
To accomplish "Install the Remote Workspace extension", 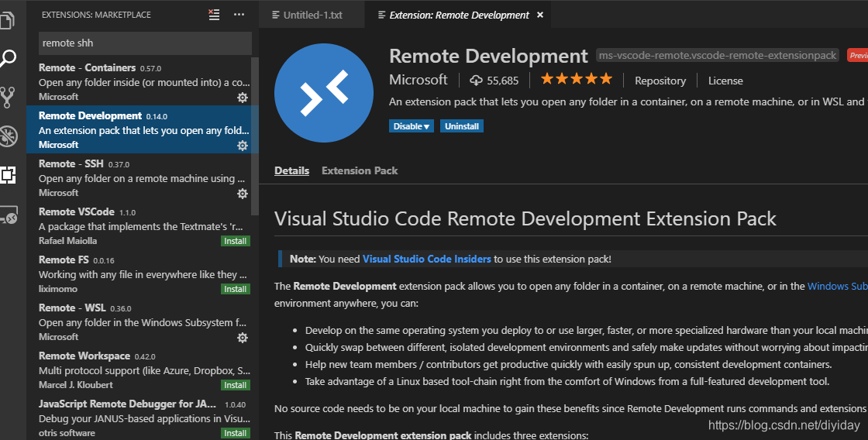I will (236, 385).
